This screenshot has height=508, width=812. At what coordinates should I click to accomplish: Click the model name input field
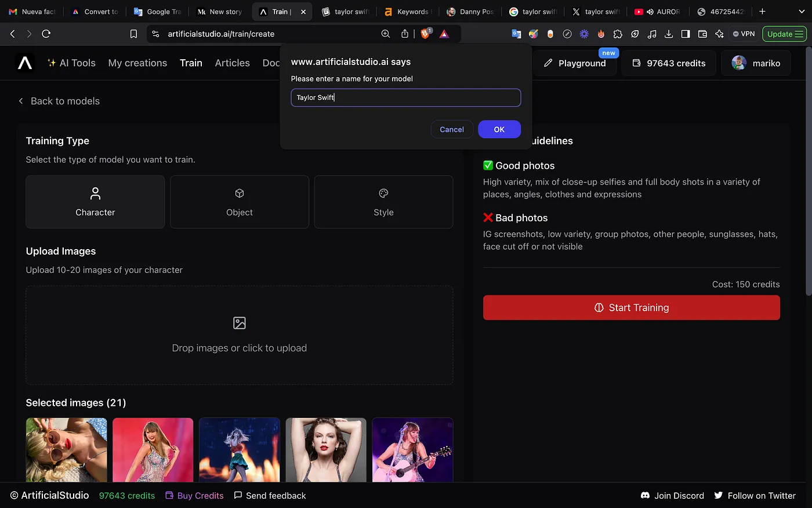pyautogui.click(x=405, y=98)
